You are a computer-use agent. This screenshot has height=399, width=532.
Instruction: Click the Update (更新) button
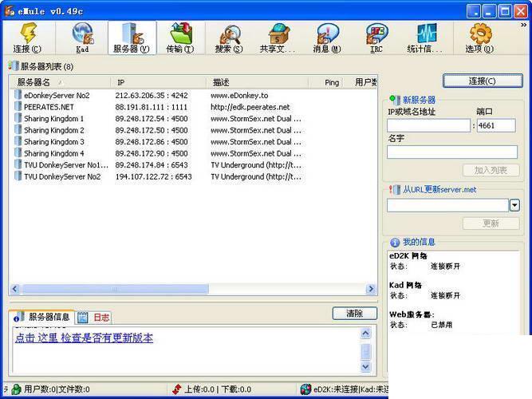tap(491, 223)
